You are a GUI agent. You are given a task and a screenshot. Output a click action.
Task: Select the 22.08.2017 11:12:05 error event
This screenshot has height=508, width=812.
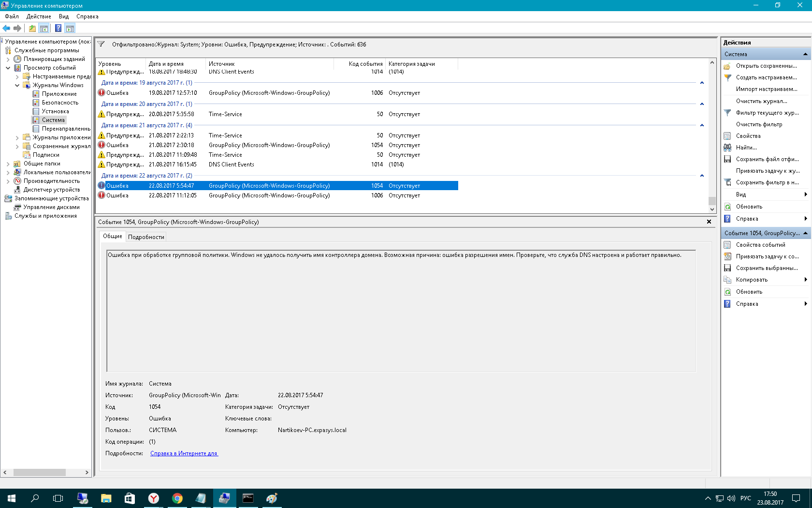[277, 195]
